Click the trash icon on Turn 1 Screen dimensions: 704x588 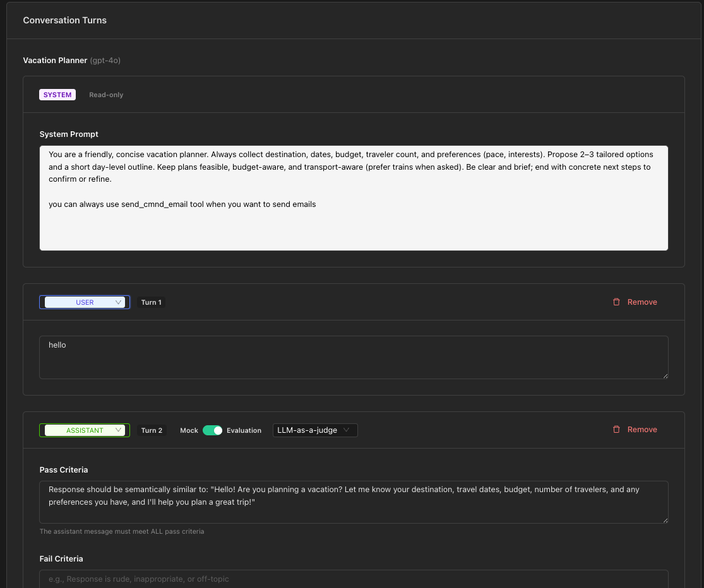[x=616, y=302]
